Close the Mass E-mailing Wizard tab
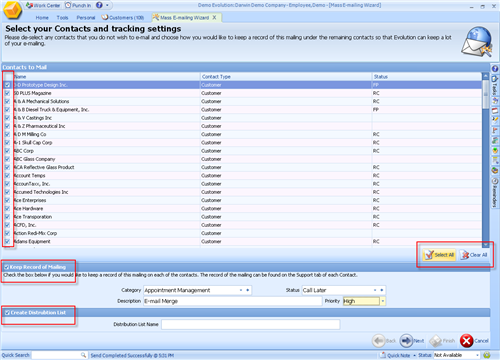The height and width of the screenshot is (360, 500). pyautogui.click(x=214, y=17)
